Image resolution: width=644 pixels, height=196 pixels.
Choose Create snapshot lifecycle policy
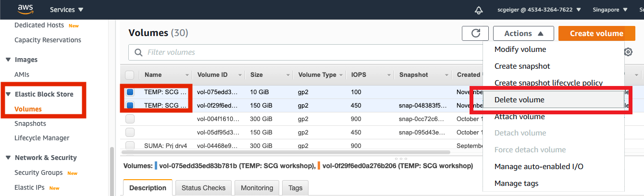(x=548, y=83)
